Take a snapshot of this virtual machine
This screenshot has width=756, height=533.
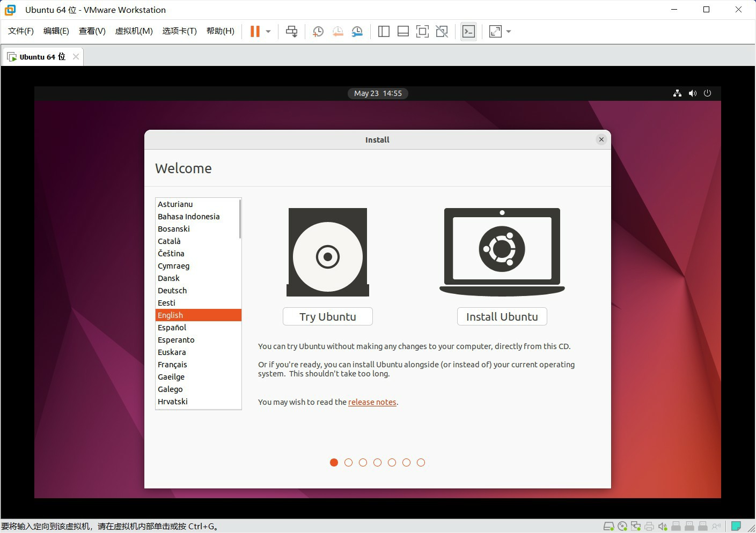318,32
